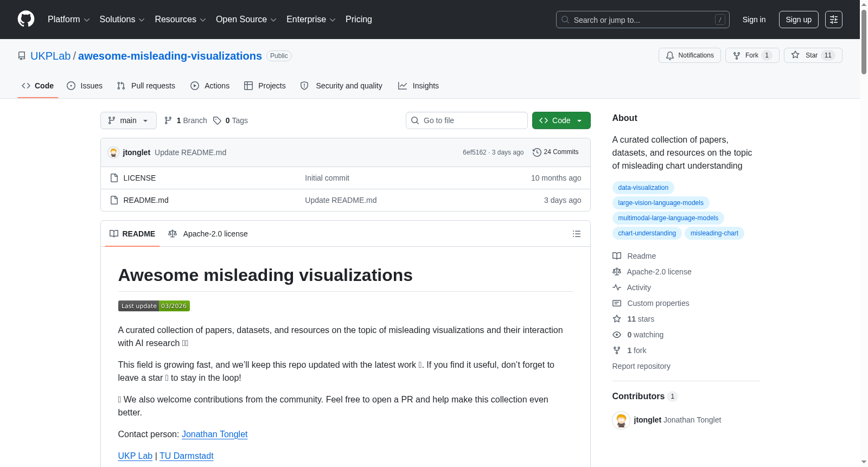Switch to the Projects tab
This screenshot has width=868, height=467.
[x=265, y=86]
